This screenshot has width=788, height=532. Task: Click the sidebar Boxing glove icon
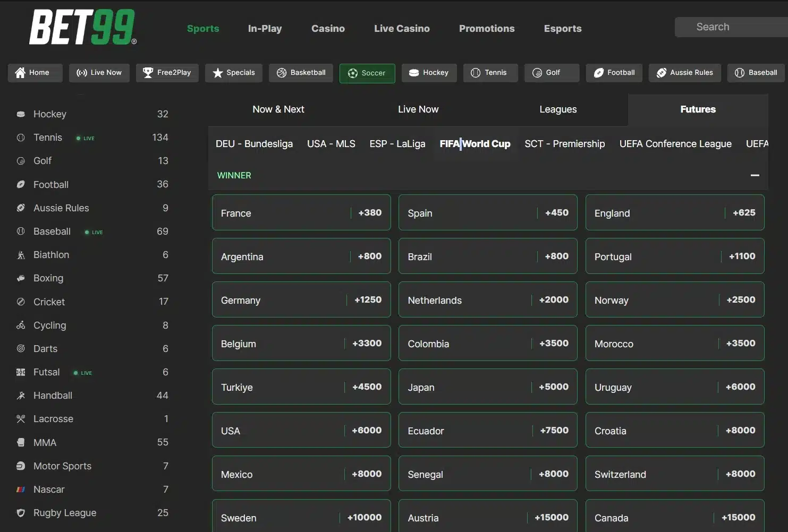pyautogui.click(x=21, y=278)
